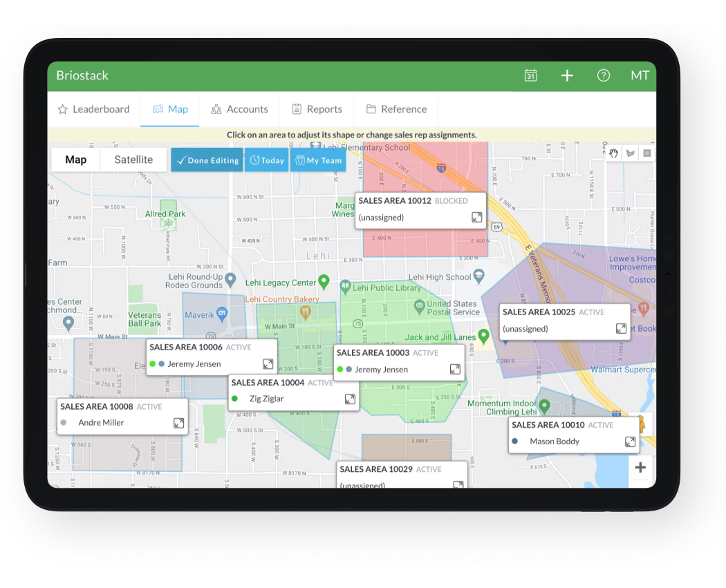Open the MT user menu
This screenshot has height=588, width=726.
click(640, 75)
